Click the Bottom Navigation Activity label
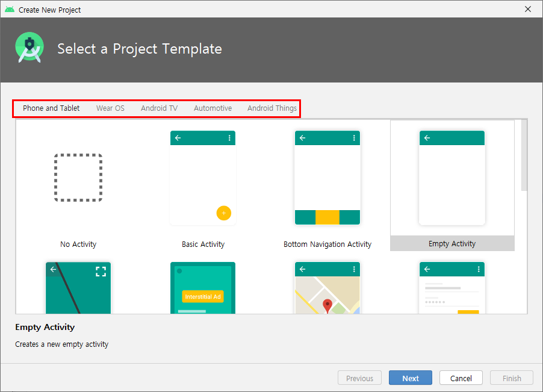The height and width of the screenshot is (392, 543). click(x=327, y=244)
